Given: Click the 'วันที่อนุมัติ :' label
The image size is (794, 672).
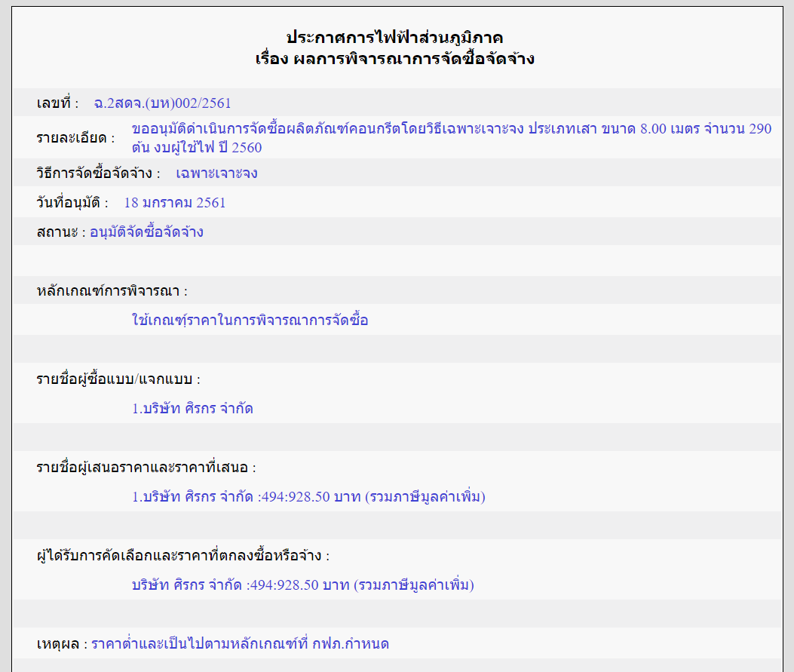Looking at the screenshot, I should point(73,203).
